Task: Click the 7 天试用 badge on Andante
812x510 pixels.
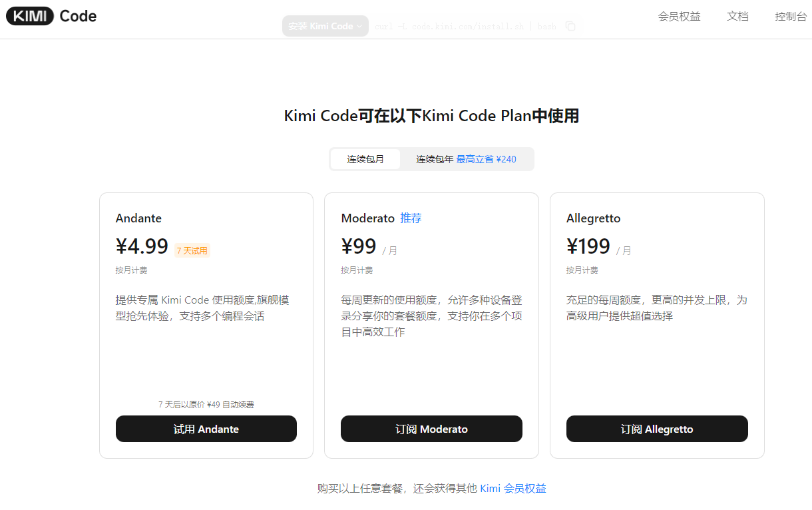Action: [x=192, y=251]
